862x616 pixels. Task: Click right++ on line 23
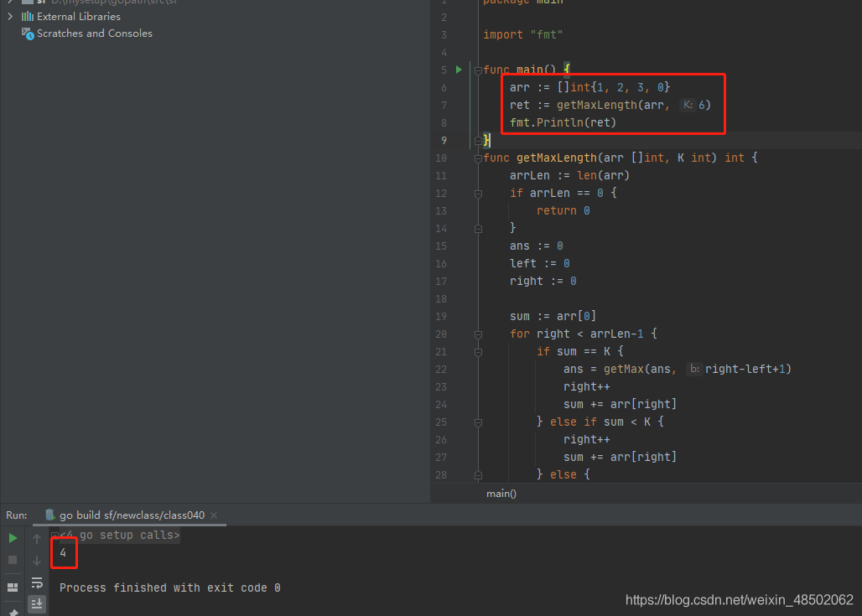586,386
